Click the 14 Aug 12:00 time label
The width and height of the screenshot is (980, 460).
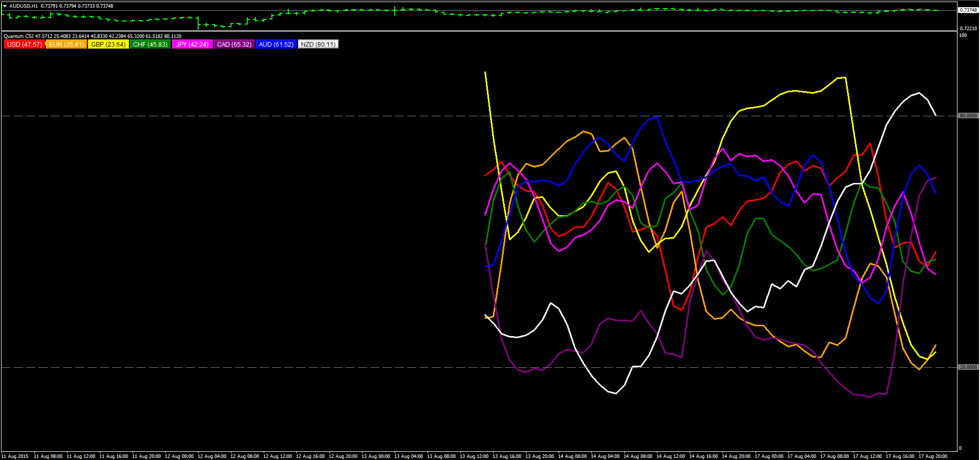[x=671, y=456]
